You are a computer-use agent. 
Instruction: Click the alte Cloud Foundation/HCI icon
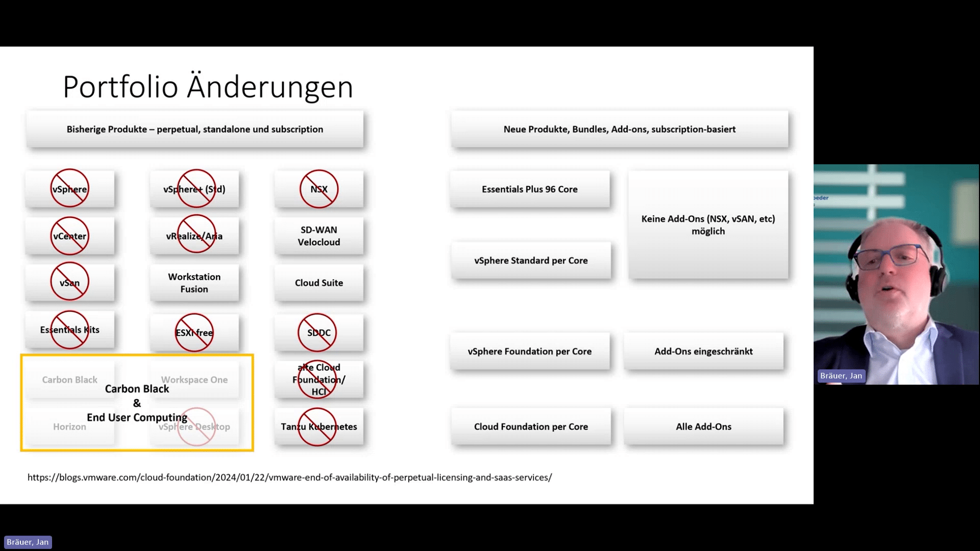pyautogui.click(x=318, y=379)
